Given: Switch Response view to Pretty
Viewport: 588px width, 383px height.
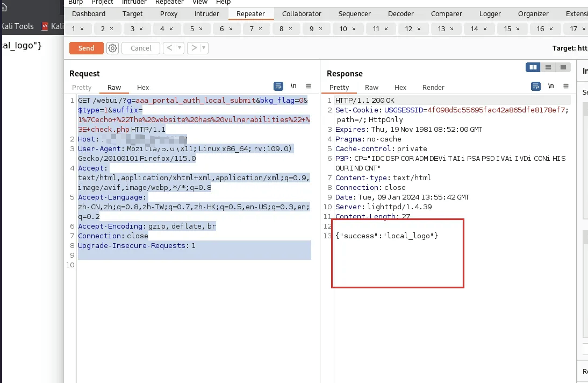Looking at the screenshot, I should tap(339, 88).
